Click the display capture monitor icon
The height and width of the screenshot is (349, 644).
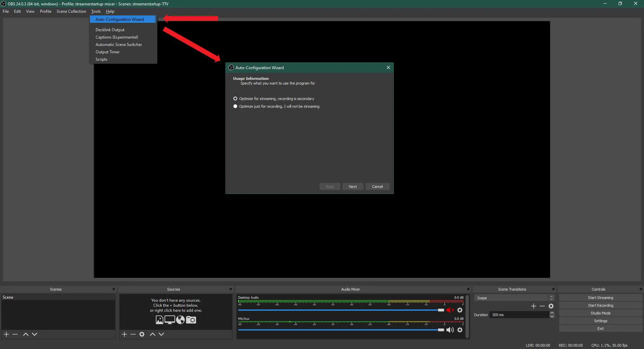tap(170, 320)
